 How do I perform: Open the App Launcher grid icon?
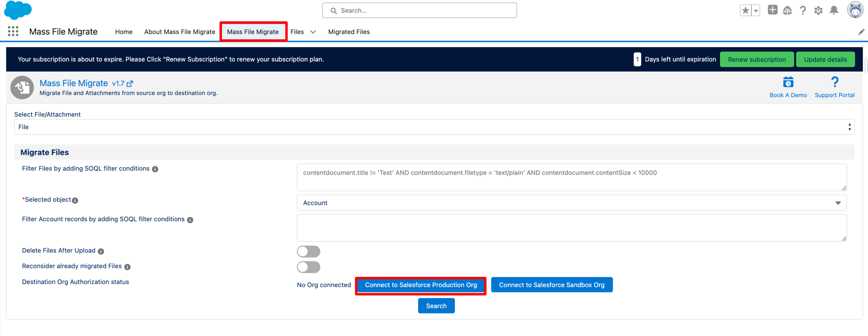pos(13,31)
